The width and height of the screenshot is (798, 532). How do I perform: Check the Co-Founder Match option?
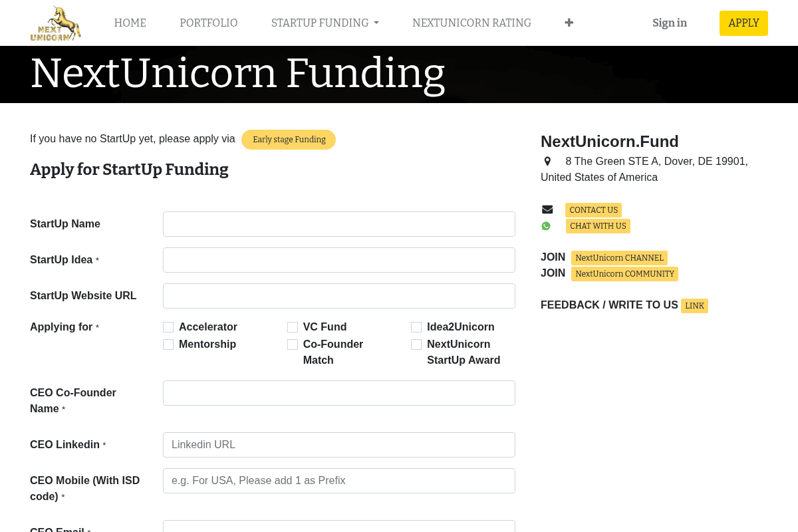[293, 344]
